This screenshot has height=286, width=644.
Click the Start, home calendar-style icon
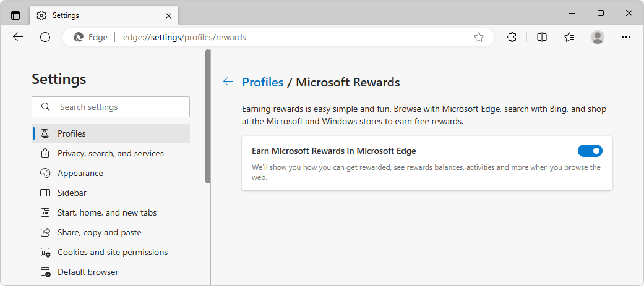pos(45,212)
